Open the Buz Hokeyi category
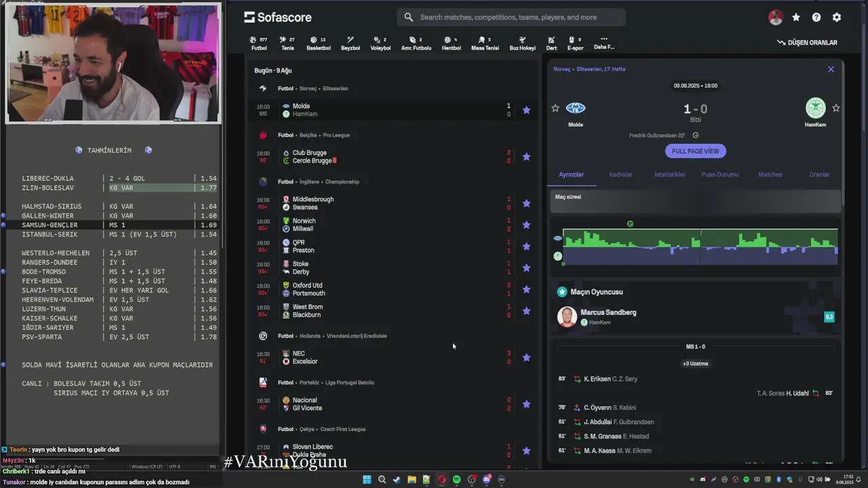The image size is (868, 488). point(522,43)
